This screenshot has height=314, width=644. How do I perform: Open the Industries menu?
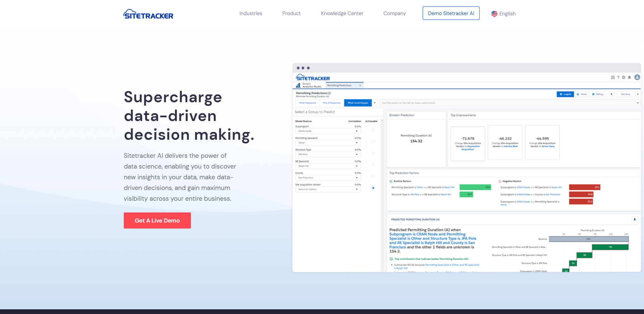pyautogui.click(x=251, y=13)
